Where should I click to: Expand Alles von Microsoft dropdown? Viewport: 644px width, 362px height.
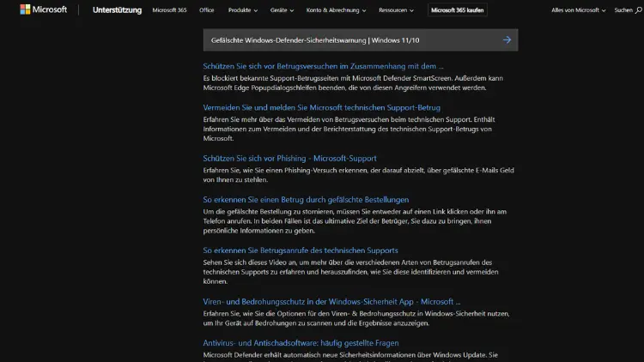coord(578,9)
